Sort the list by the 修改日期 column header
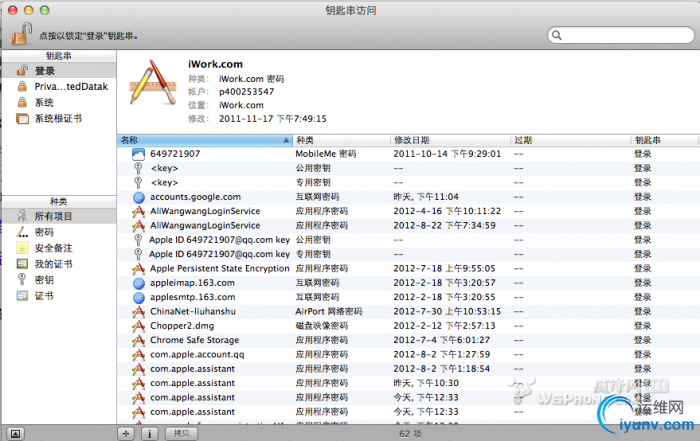 pos(450,140)
